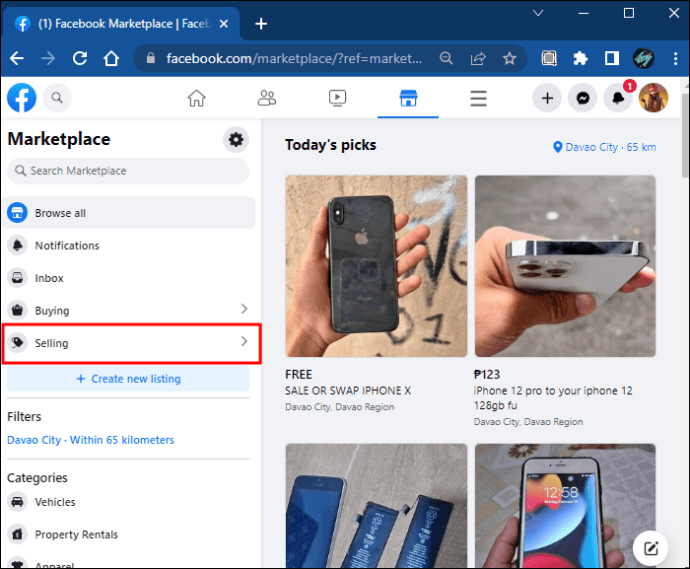Viewport: 690px width, 569px height.
Task: Open Marketplace Inbox item
Action: (x=128, y=278)
